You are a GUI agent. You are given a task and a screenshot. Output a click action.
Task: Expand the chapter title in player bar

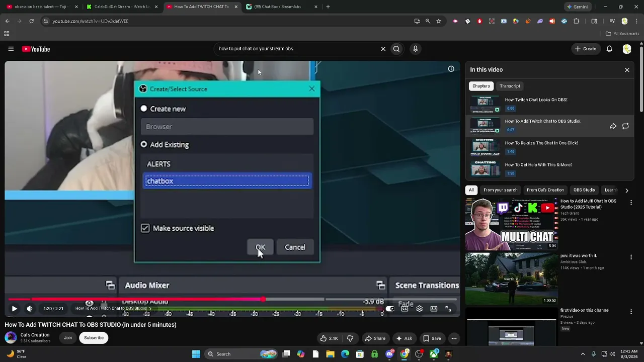113,309
